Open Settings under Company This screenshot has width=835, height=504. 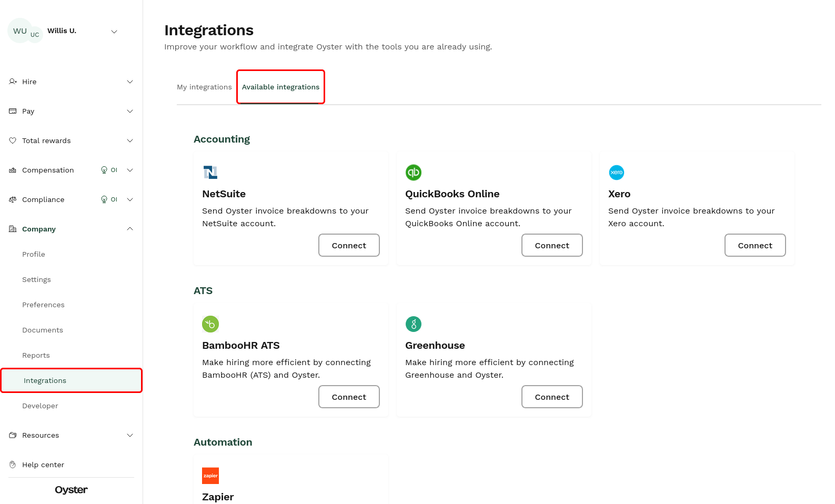pos(36,279)
